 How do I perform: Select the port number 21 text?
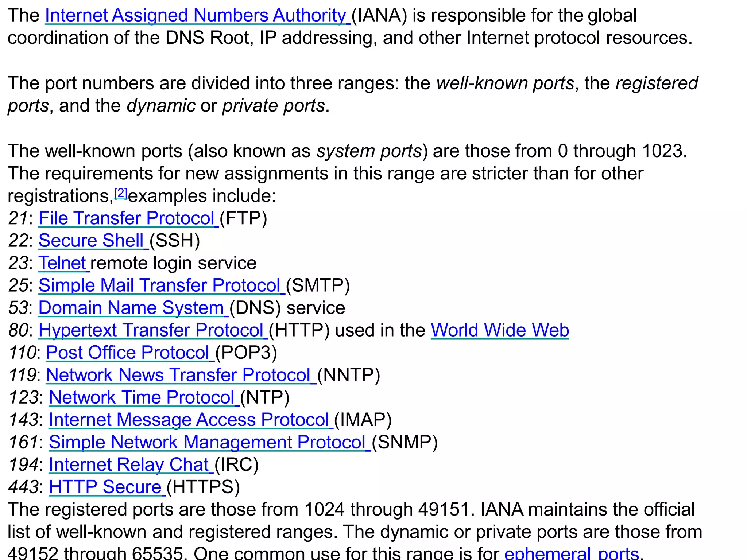click(18, 218)
